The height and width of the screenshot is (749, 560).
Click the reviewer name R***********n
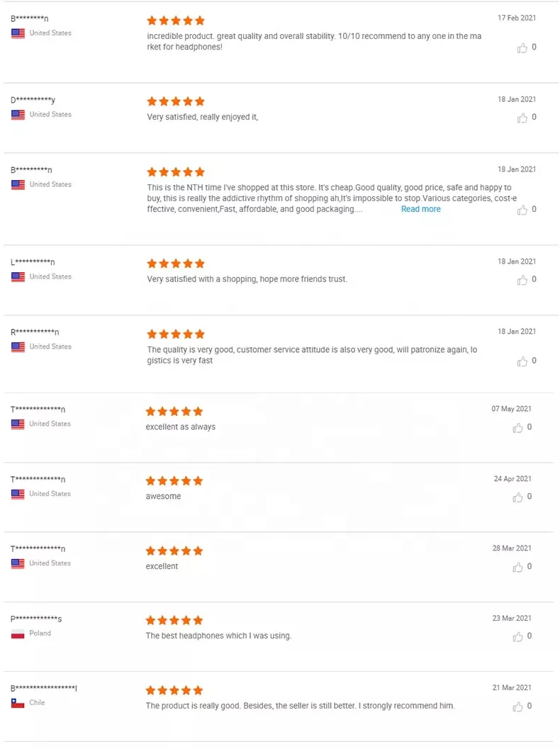point(35,332)
